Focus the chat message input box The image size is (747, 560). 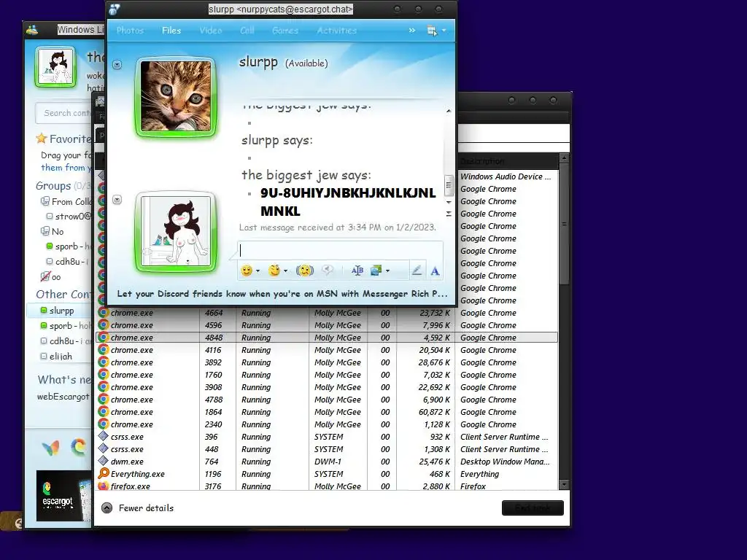(340, 251)
